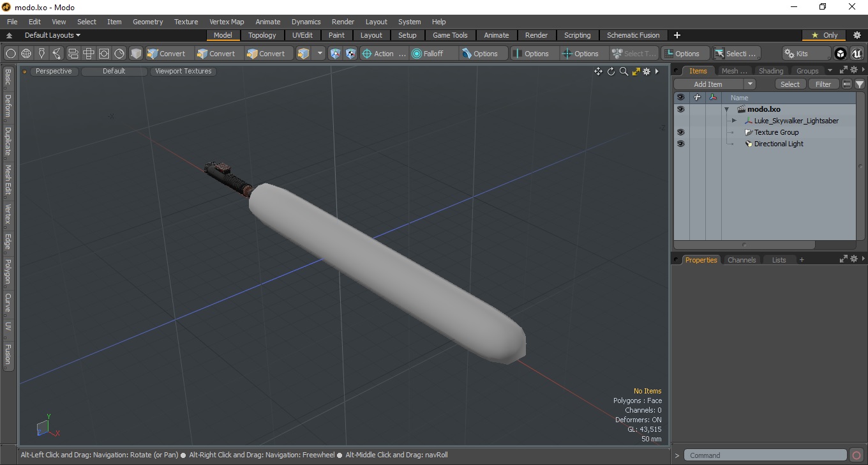
Task: Click the Add Item button
Action: click(x=708, y=84)
